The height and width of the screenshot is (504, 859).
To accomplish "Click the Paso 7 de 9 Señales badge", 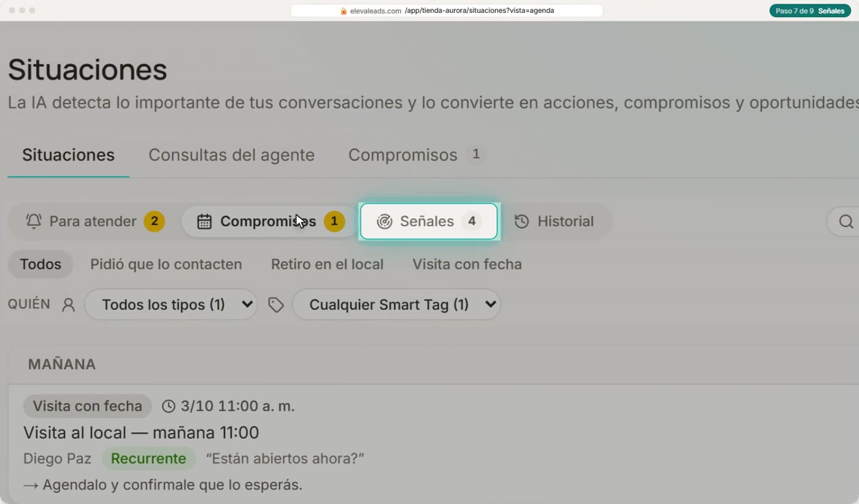I will tap(810, 11).
